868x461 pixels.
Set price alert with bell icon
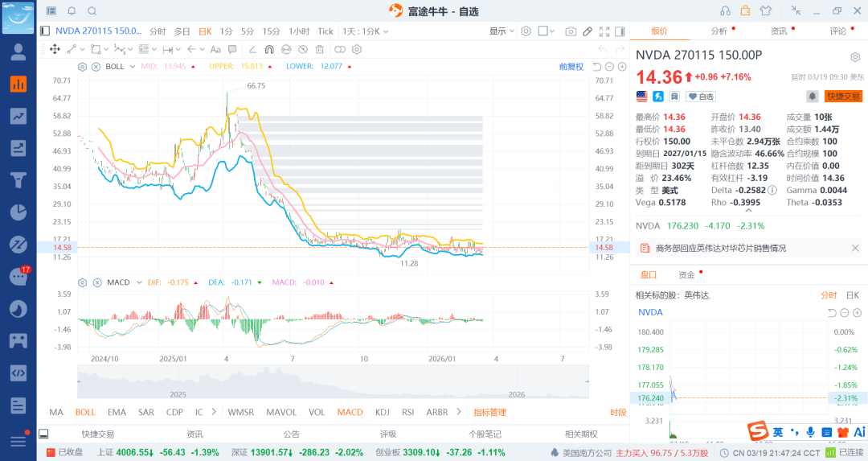pos(812,97)
